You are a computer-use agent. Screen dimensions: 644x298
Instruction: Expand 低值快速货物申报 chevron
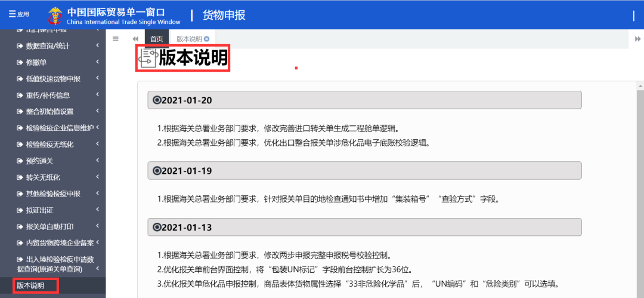point(97,78)
